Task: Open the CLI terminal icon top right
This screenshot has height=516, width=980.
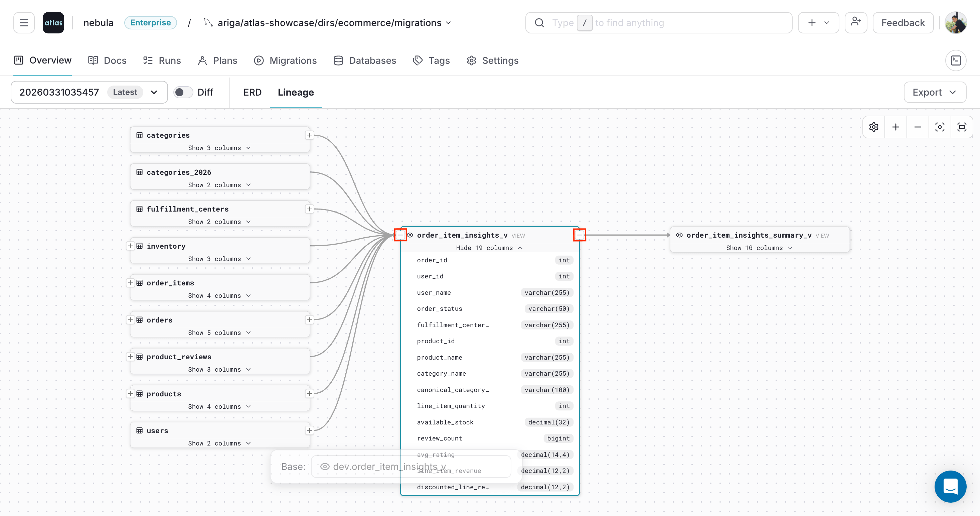Action: (x=956, y=60)
